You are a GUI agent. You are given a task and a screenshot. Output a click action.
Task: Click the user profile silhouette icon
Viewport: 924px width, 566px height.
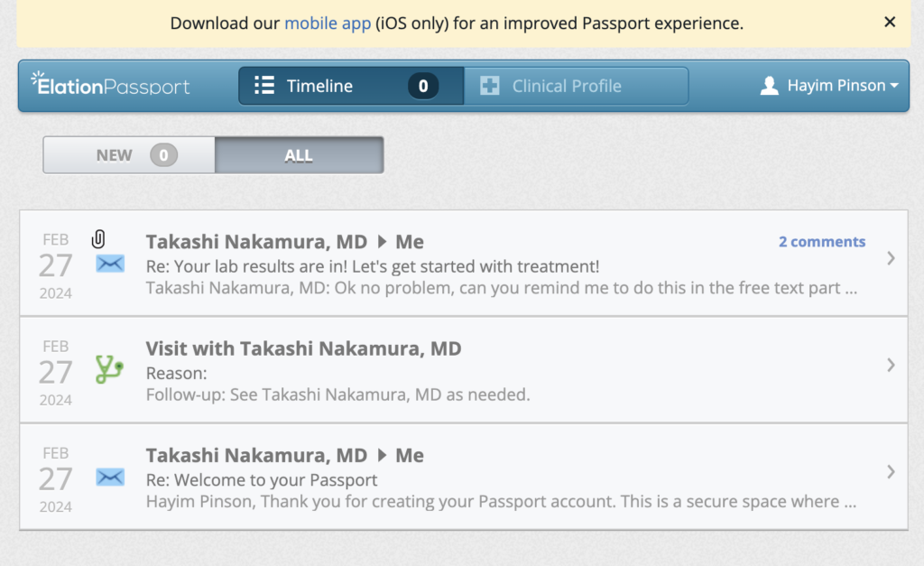[x=769, y=86]
